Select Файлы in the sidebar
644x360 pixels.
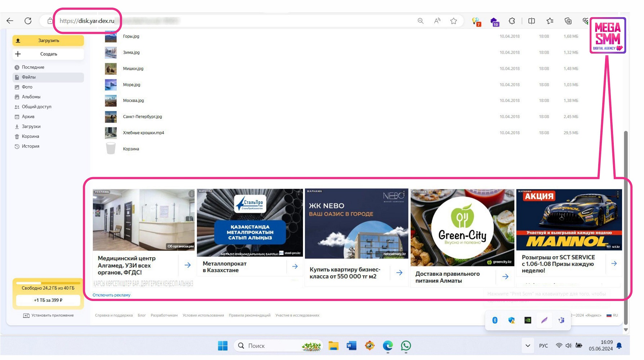click(x=48, y=77)
